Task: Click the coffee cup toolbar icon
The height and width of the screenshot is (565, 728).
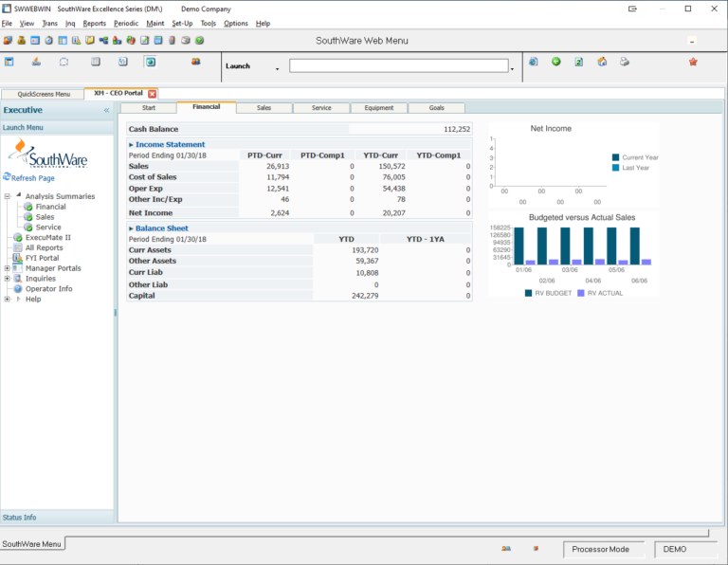Action: [186, 41]
